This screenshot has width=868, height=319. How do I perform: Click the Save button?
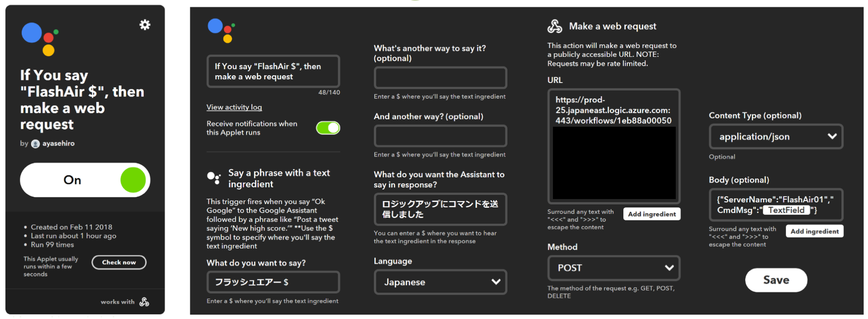tap(776, 280)
